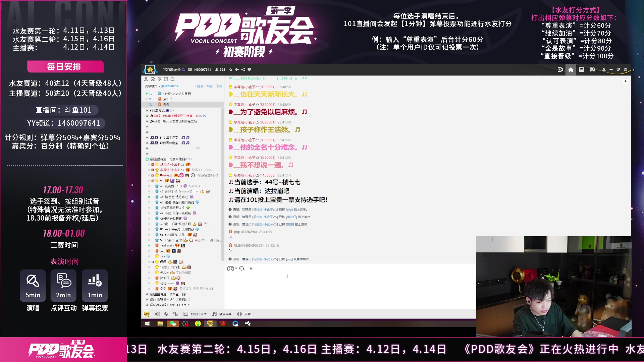Screen dimensions: 644x362
Task: Select user 45 瞳瞳 捕捉闪耀的瞬间
Action: point(177,202)
